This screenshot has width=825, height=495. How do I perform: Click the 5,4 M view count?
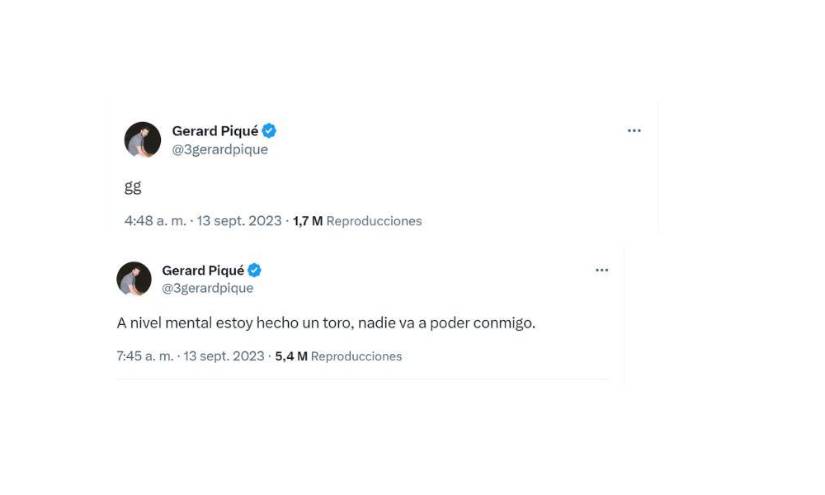click(291, 356)
